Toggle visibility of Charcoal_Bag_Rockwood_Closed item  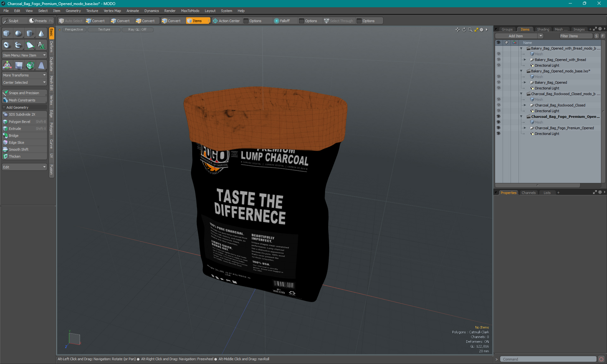[499, 105]
